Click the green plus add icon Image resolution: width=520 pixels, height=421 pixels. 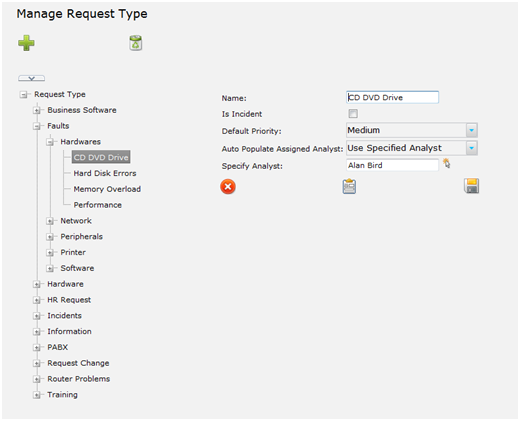coord(26,43)
